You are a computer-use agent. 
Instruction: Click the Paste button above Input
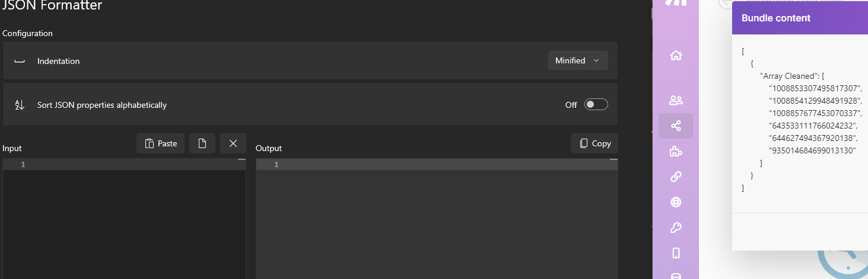pos(161,143)
